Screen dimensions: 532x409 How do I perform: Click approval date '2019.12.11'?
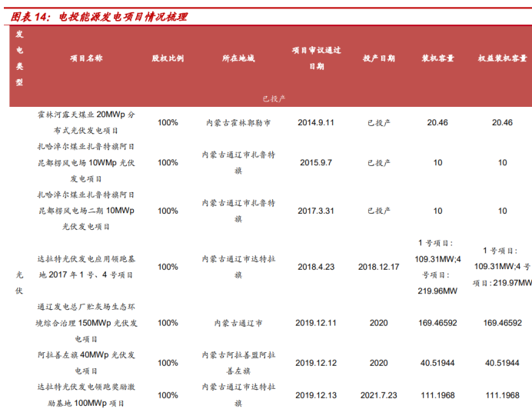(316, 323)
